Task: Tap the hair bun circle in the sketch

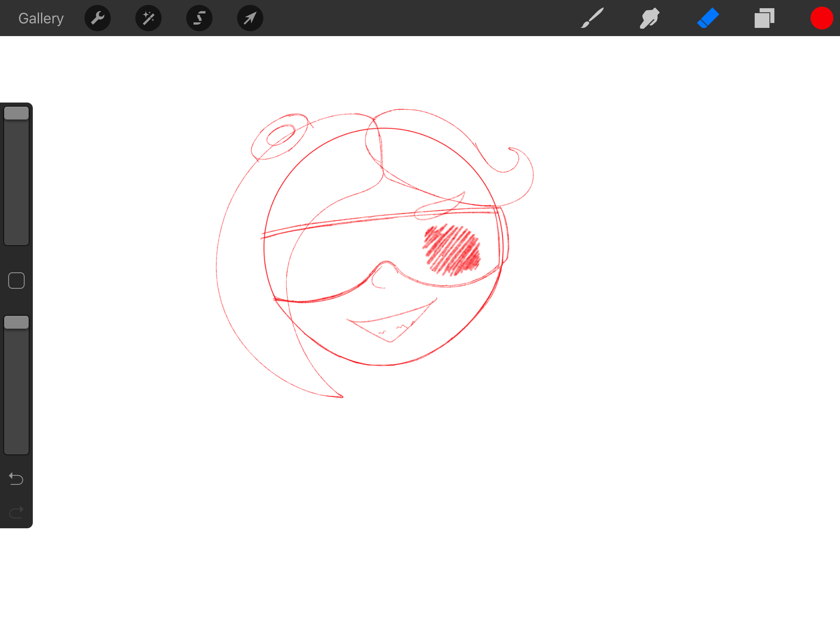Action: (281, 136)
